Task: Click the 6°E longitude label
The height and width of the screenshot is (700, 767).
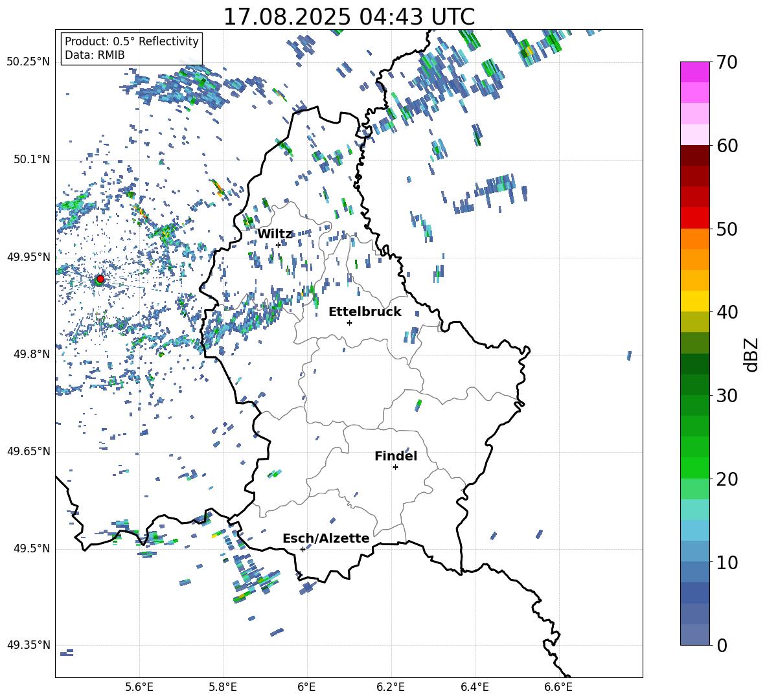Action: [306, 687]
